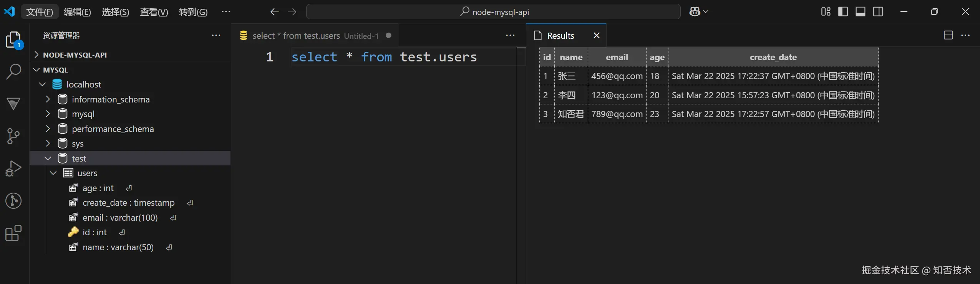Open the Source Control view

14,136
